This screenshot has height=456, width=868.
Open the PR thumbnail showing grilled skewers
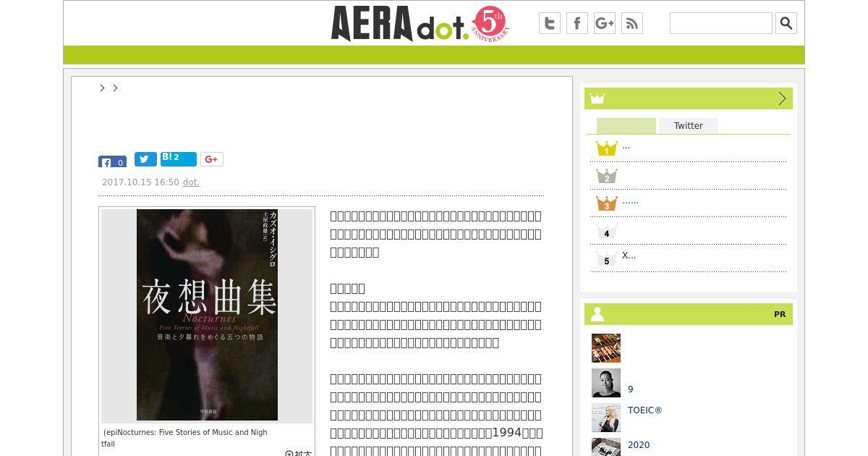606,348
